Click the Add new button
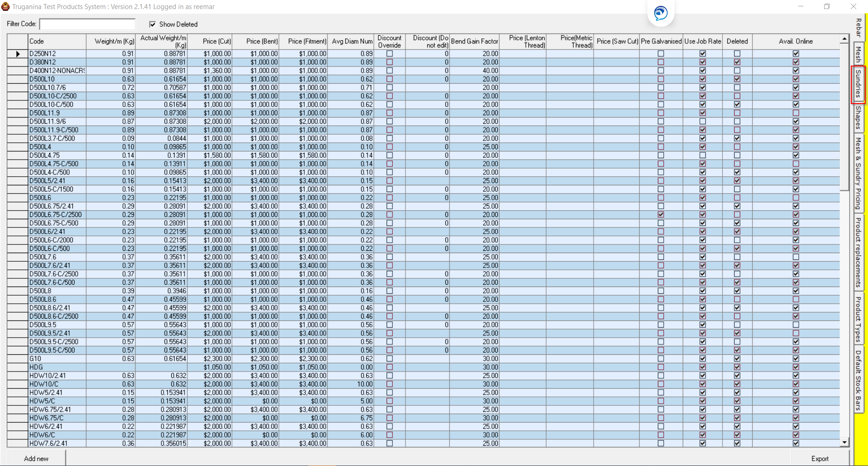The height and width of the screenshot is (466, 868). [x=36, y=458]
